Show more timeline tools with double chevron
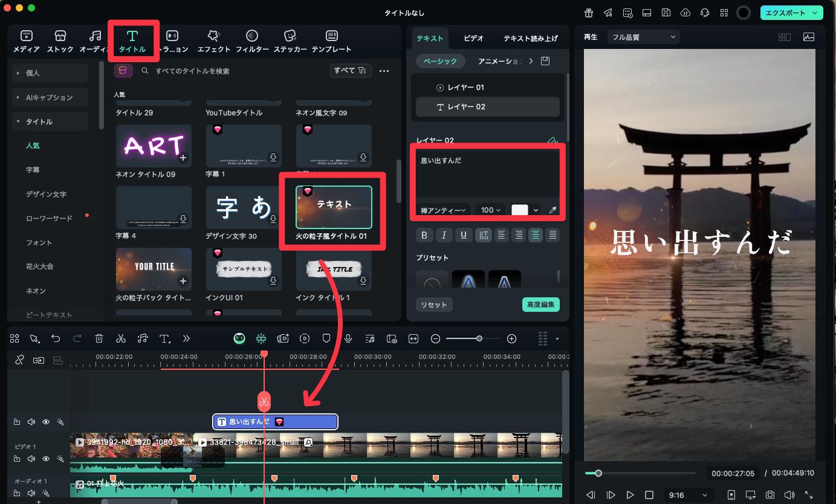This screenshot has height=504, width=836. [x=186, y=338]
